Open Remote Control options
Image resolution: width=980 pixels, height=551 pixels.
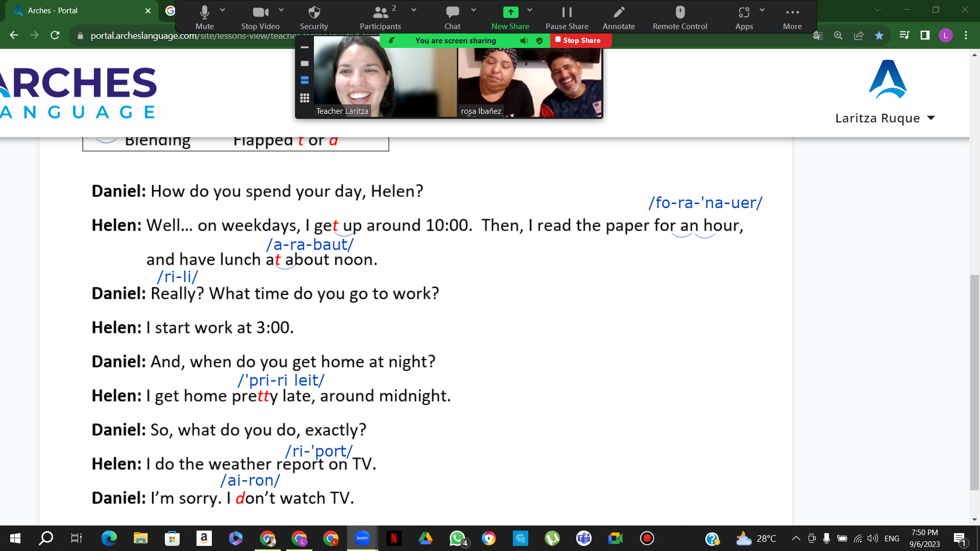coord(680,17)
